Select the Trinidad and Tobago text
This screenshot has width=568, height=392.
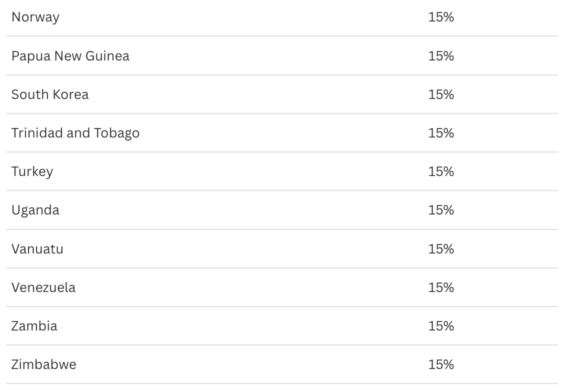point(75,133)
